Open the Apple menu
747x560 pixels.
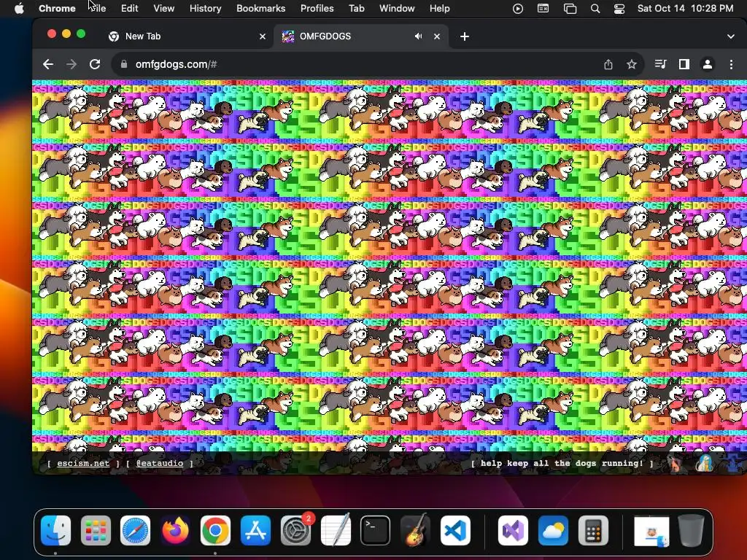pos(19,8)
